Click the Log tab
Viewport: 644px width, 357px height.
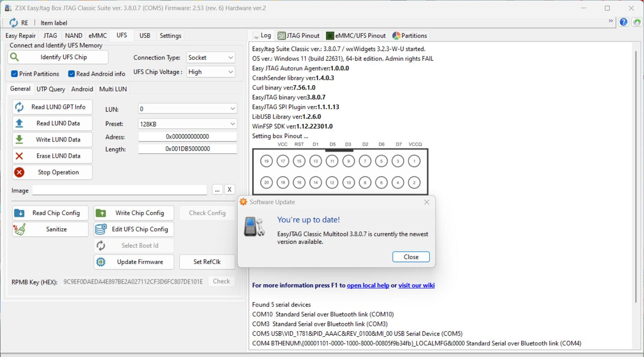tap(261, 35)
